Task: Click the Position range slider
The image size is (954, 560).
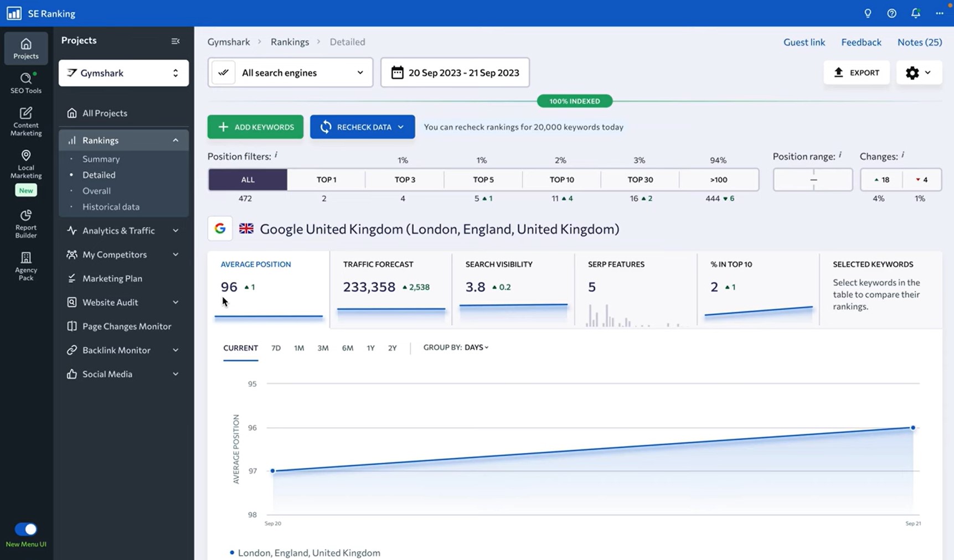Action: [x=812, y=179]
